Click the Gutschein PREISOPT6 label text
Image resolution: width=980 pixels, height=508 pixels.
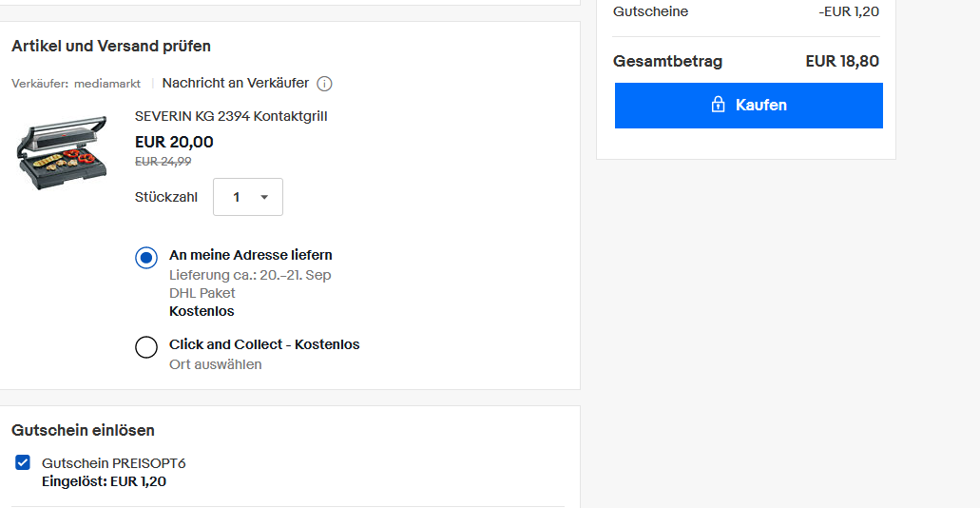113,463
